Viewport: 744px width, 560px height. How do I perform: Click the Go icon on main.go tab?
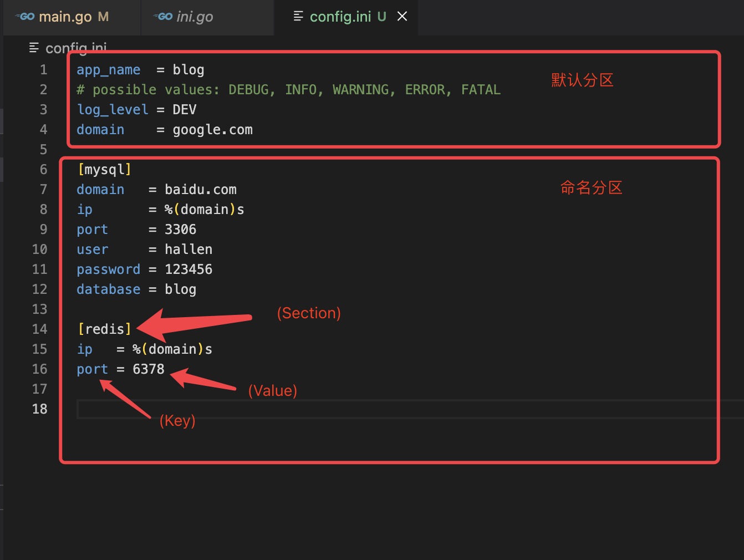26,17
